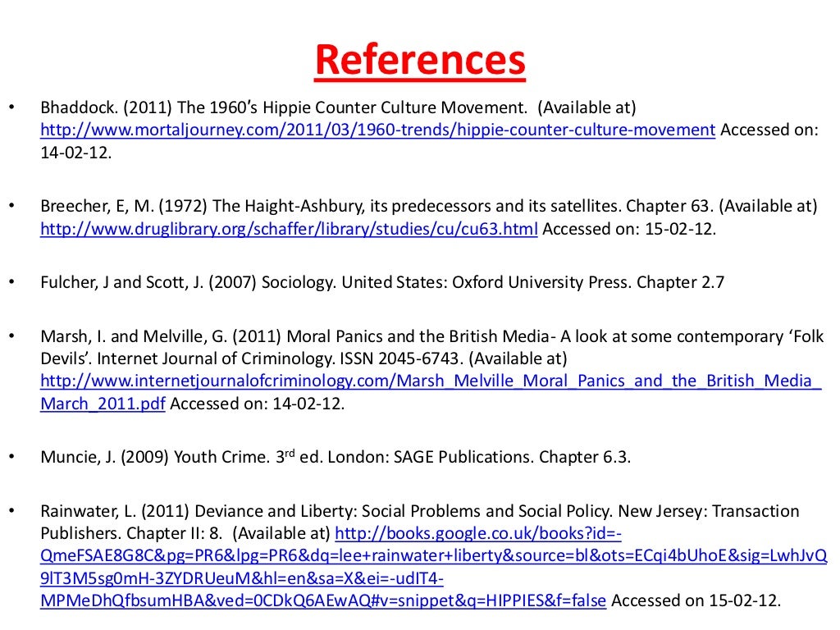Open the druglibrary.org schaffer library link

(289, 230)
